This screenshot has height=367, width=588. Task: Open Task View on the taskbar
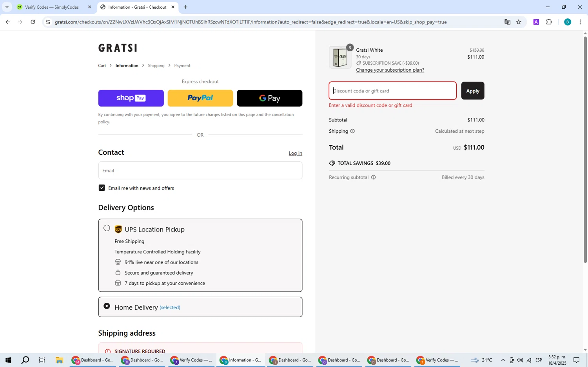[42, 360]
